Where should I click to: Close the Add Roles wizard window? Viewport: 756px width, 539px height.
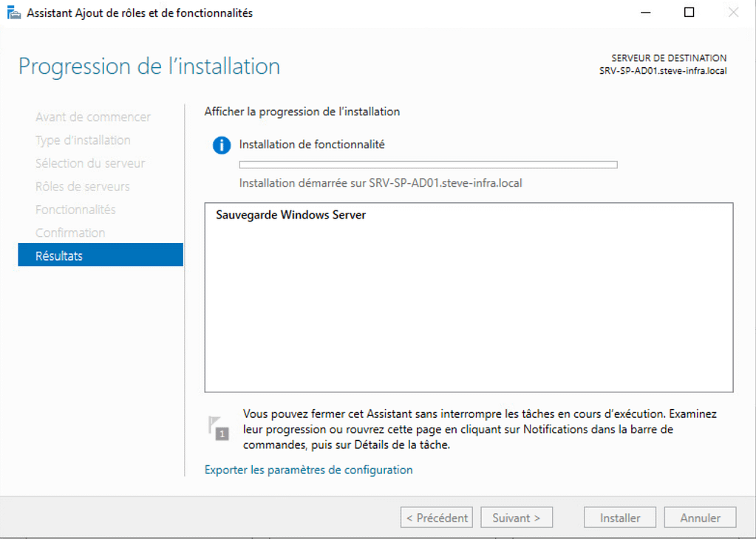(x=733, y=13)
